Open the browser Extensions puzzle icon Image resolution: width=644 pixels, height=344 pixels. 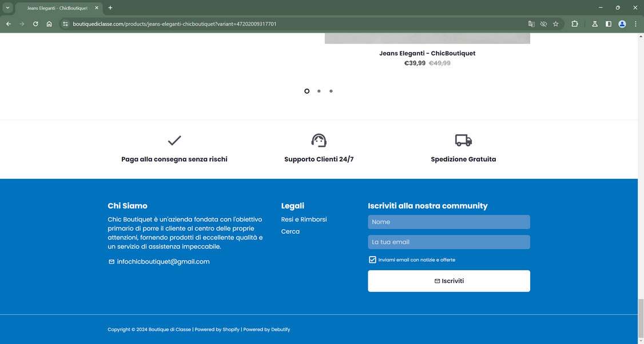pos(574,24)
